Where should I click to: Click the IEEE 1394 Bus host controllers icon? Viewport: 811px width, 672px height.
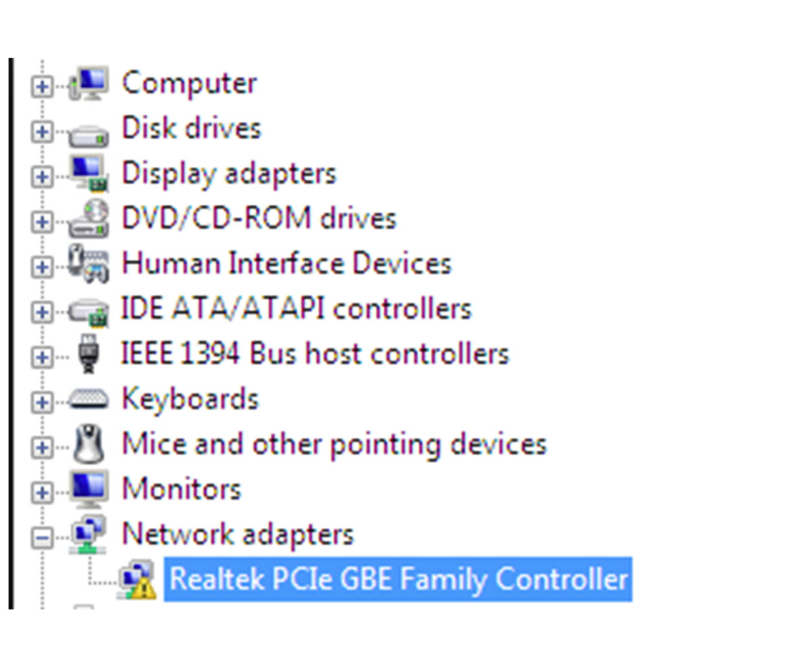pos(90,354)
